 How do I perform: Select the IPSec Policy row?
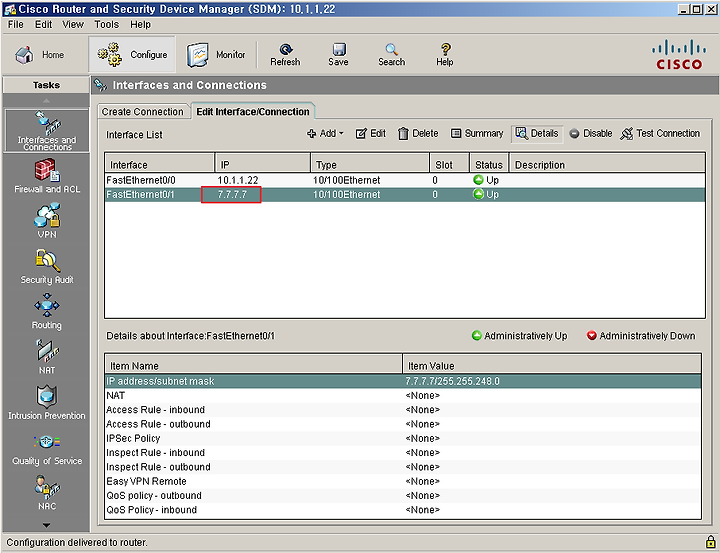click(403, 438)
